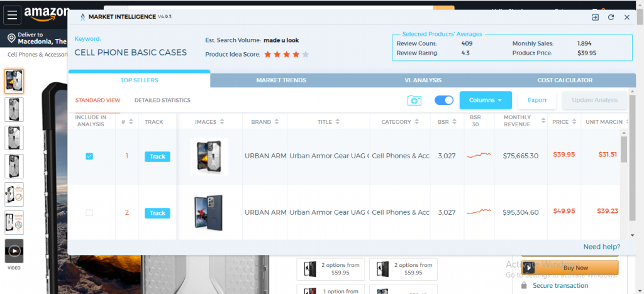Sort by the Monthly Revenue column arrows
Image resolution: width=644 pixels, height=294 pixels.
pyautogui.click(x=543, y=121)
